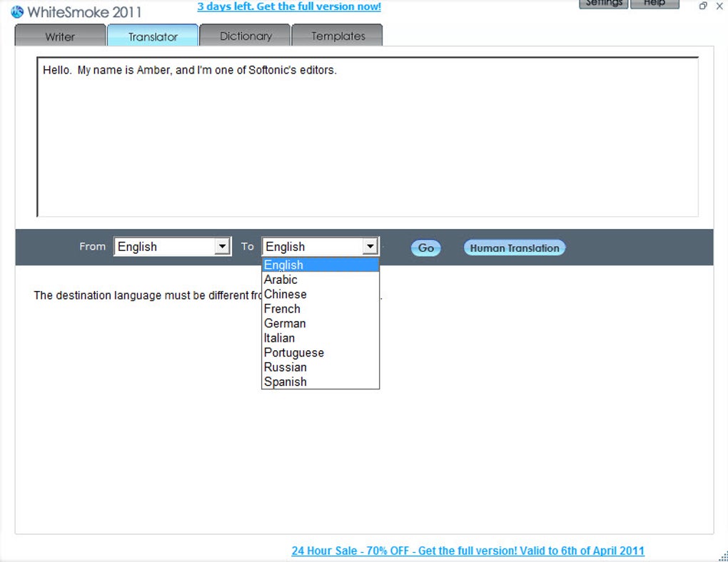Viewport: 728px width, 562px height.
Task: Select Spanish as destination language
Action: pyautogui.click(x=320, y=382)
